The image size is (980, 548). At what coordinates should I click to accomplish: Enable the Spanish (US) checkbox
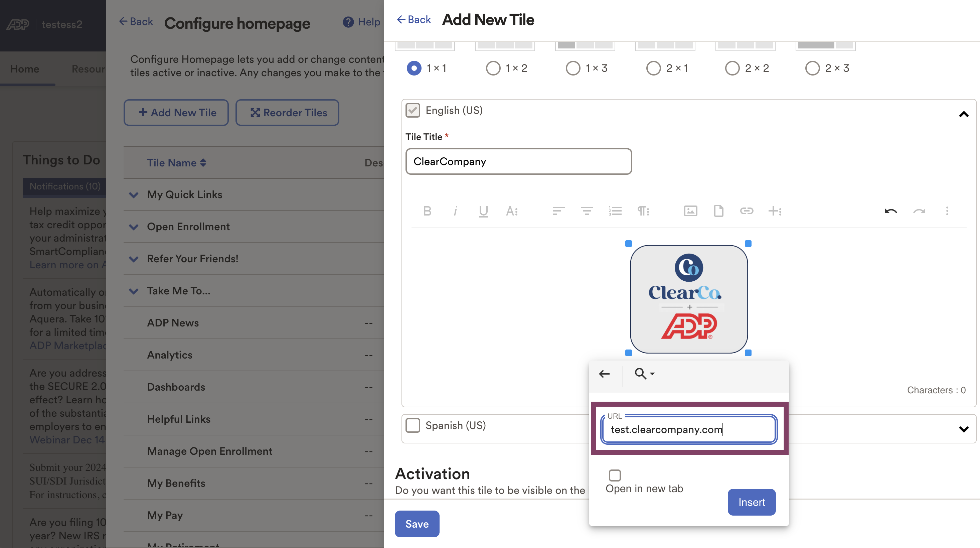point(413,425)
